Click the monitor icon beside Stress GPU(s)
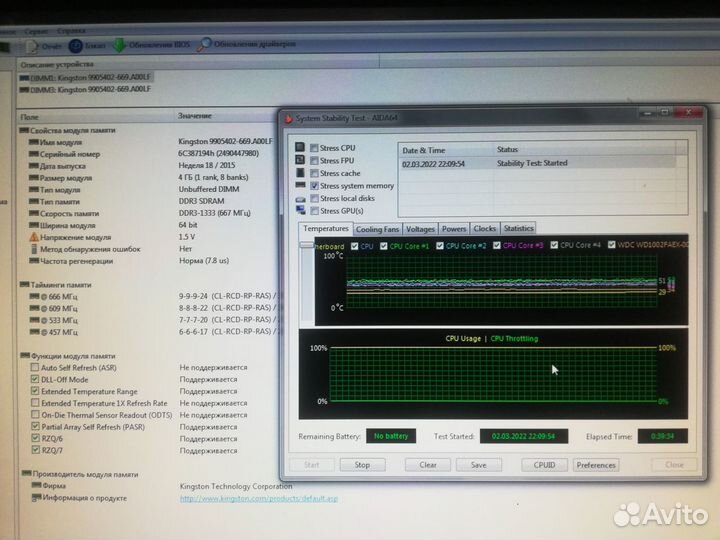Viewport: 720px width, 540px height. pos(300,210)
